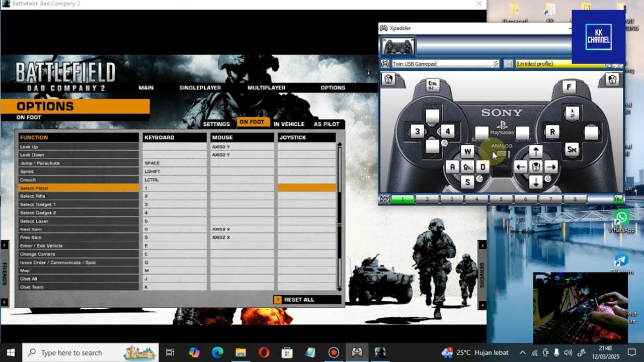Image resolution: width=644 pixels, height=362 pixels.
Task: Open the OPTIONS menu item
Action: 333,87
